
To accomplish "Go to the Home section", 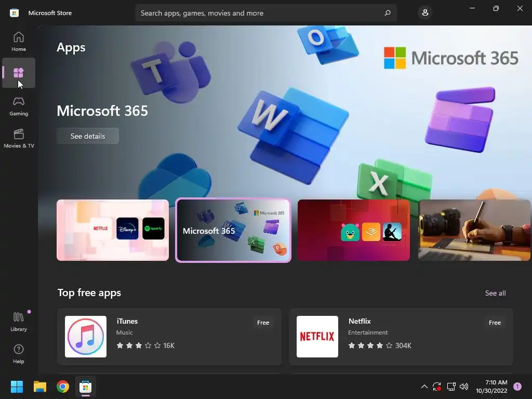I will point(19,42).
